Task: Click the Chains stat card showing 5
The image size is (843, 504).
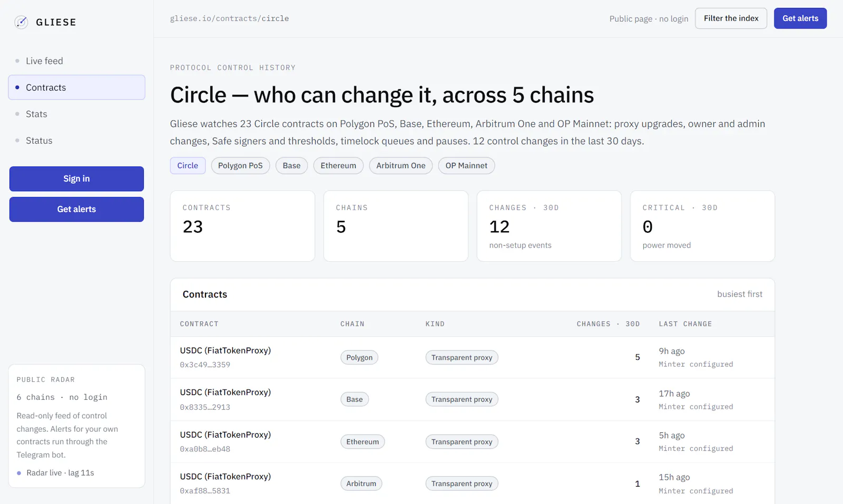Action: pos(396,226)
